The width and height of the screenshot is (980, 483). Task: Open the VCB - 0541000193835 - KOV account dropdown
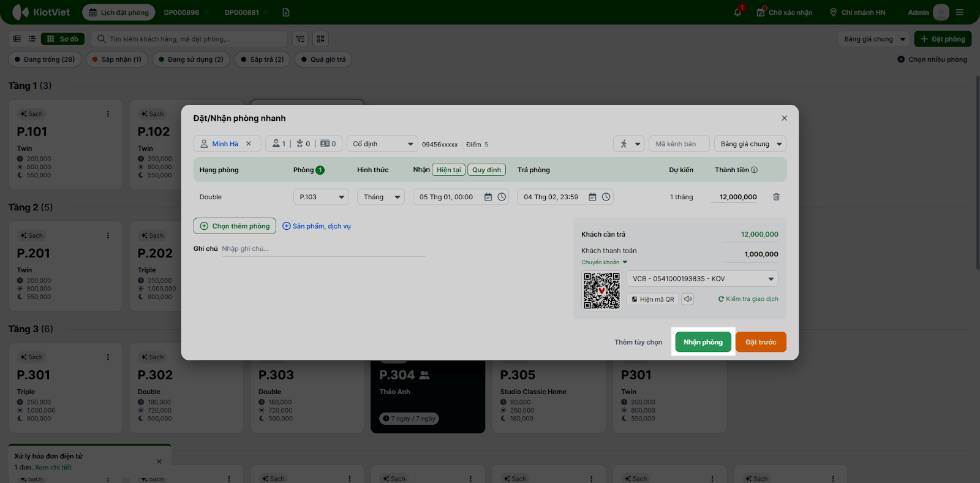[703, 279]
